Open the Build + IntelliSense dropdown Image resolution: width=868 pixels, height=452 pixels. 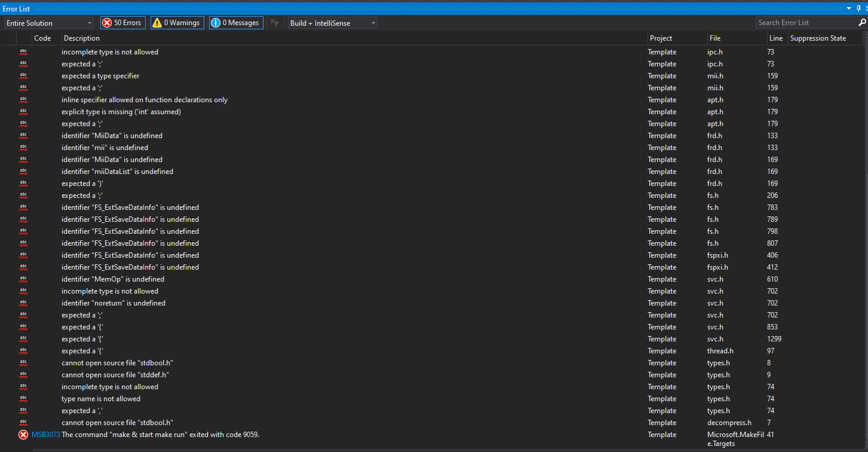[332, 23]
